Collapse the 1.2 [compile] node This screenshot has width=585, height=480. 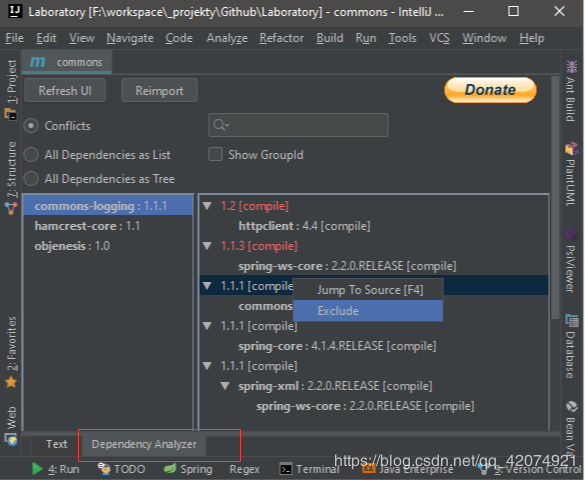[x=207, y=206]
